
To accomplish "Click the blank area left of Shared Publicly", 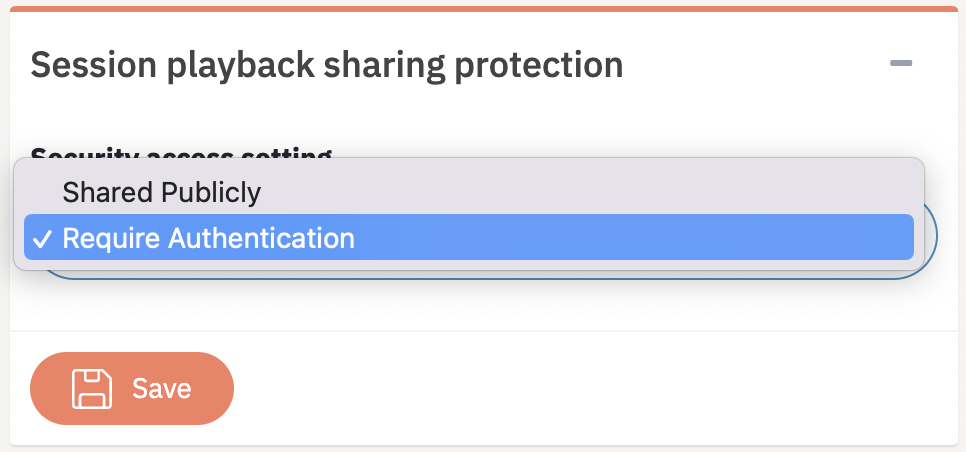I will (42, 192).
